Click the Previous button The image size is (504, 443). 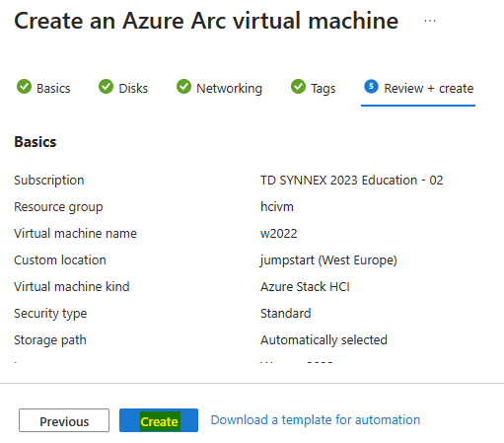click(x=64, y=420)
